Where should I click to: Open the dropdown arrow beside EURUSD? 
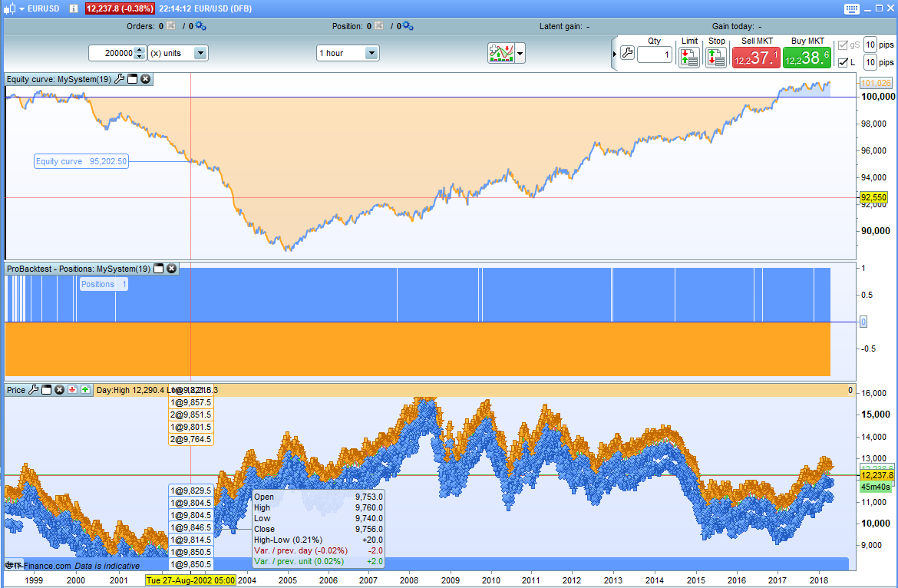pyautogui.click(x=21, y=8)
